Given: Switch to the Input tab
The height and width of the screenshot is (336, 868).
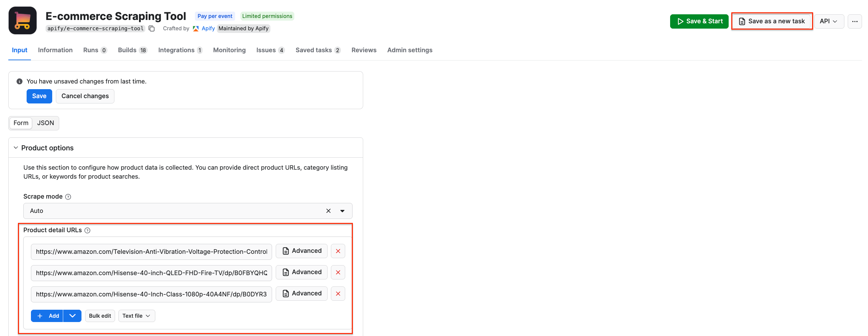Looking at the screenshot, I should click(20, 50).
